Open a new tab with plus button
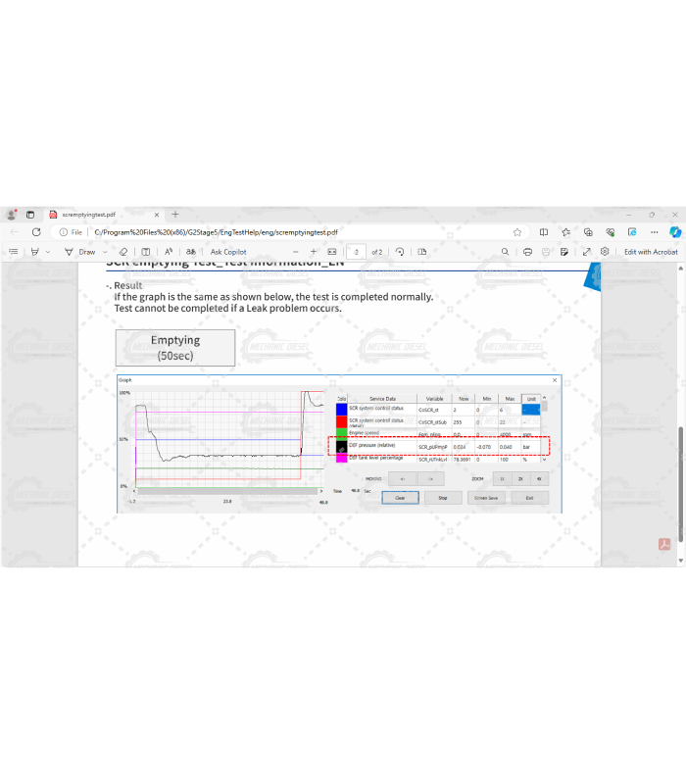Viewport: 686px width, 784px height. [x=175, y=215]
